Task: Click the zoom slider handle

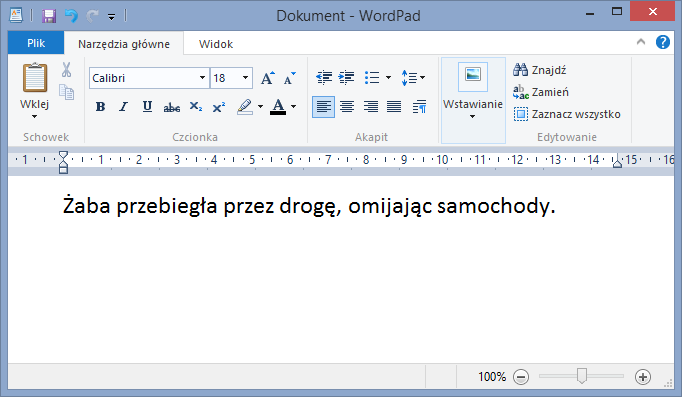Action: pyautogui.click(x=582, y=376)
